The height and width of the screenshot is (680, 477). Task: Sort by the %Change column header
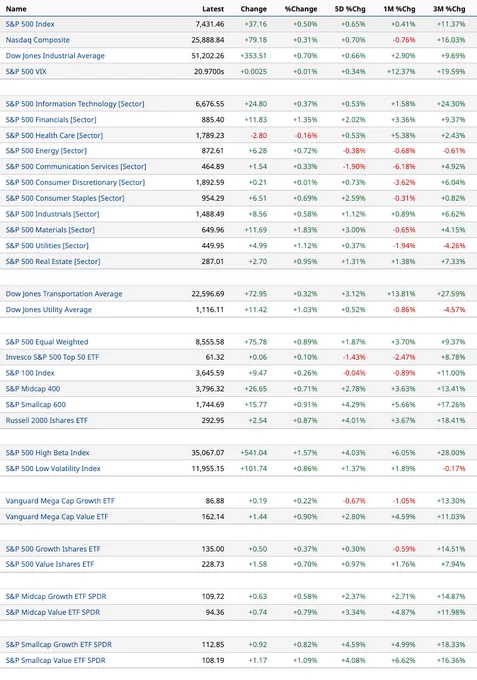301,9
